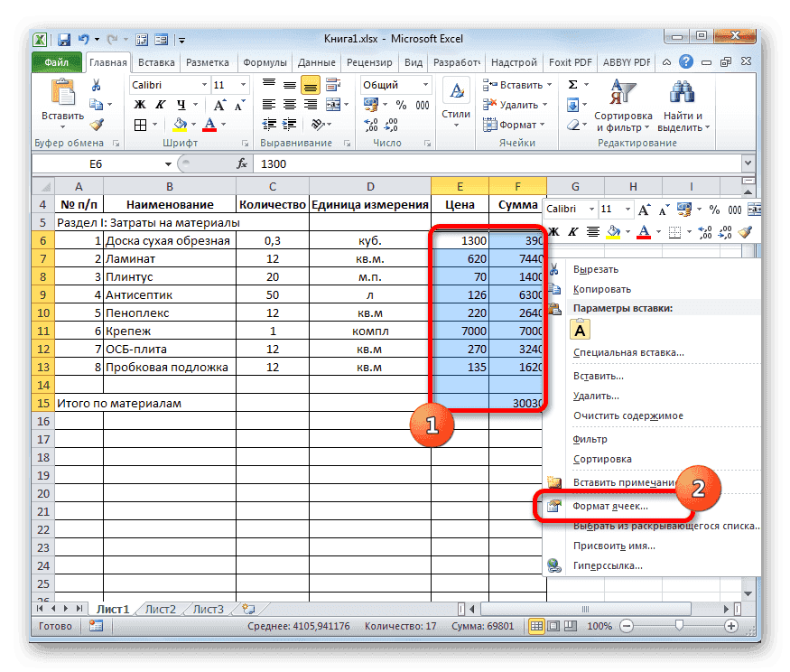Viewport: 790px width, 672px height.
Task: Open the Стили gallery icon
Action: click(457, 90)
